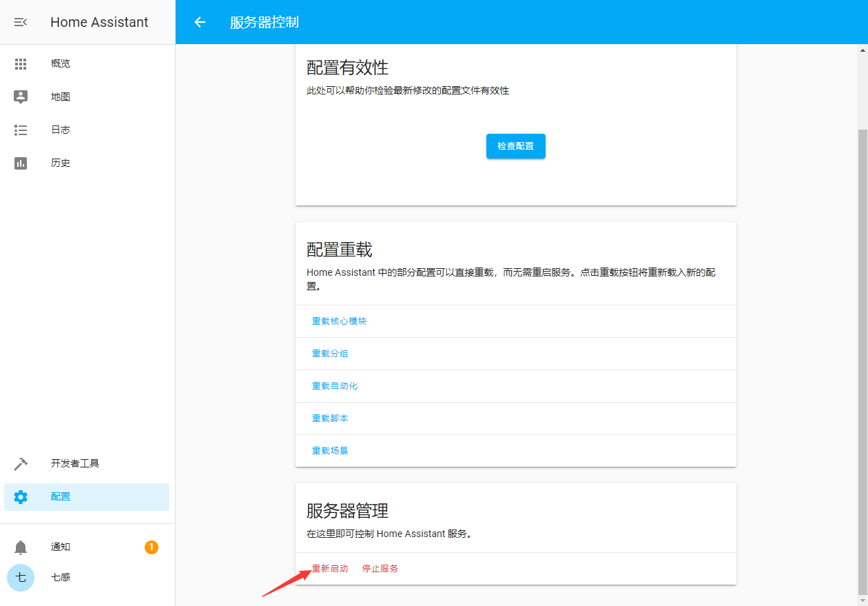Click the 配置 gear icon
Viewport: 868px width, 606px height.
21,497
